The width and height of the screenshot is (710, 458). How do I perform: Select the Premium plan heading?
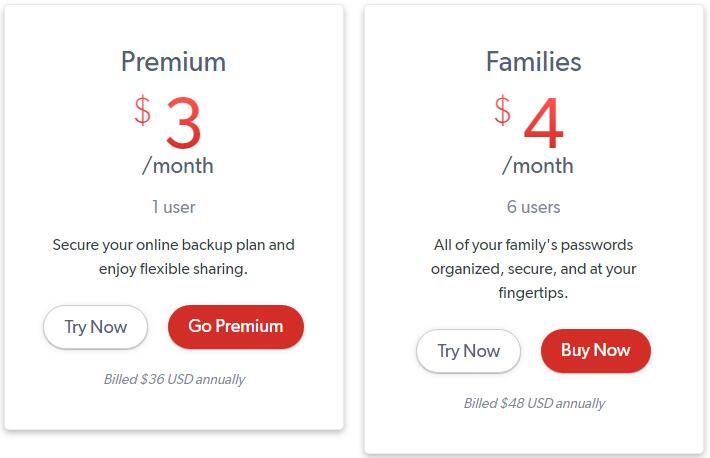tap(173, 62)
